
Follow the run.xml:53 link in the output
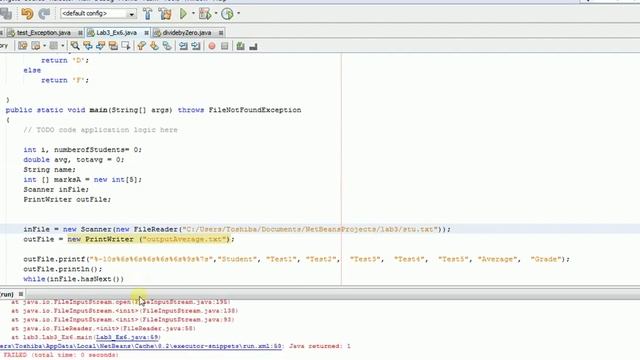tap(140, 346)
